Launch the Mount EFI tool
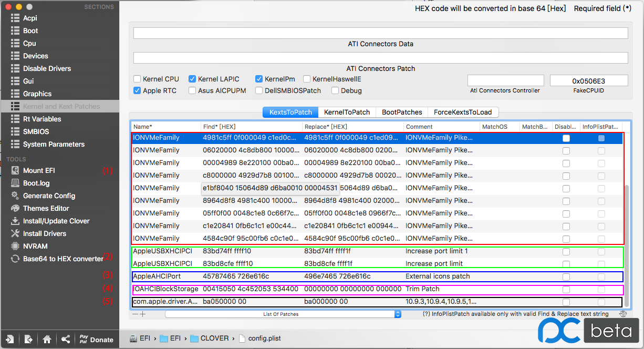644x349 pixels. [39, 170]
